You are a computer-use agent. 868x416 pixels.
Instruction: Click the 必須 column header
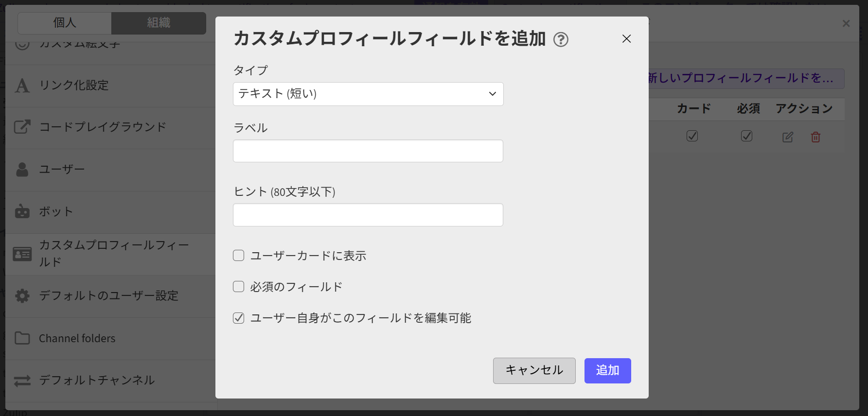click(748, 109)
